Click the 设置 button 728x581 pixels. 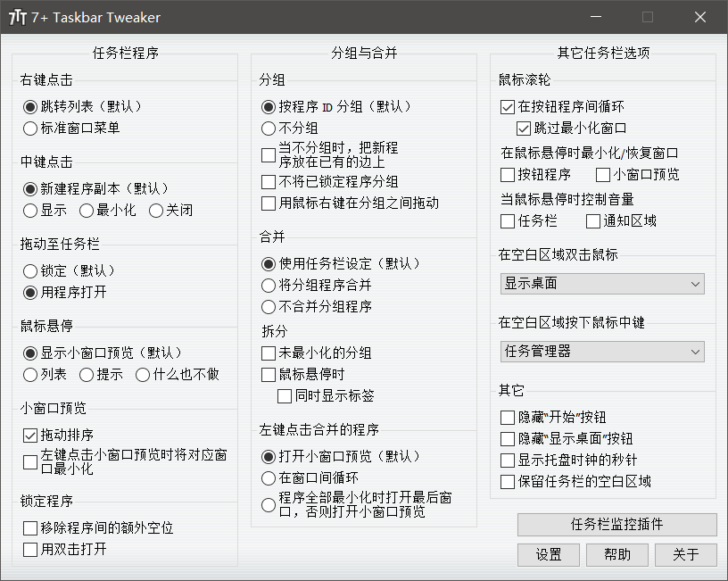[x=549, y=555]
